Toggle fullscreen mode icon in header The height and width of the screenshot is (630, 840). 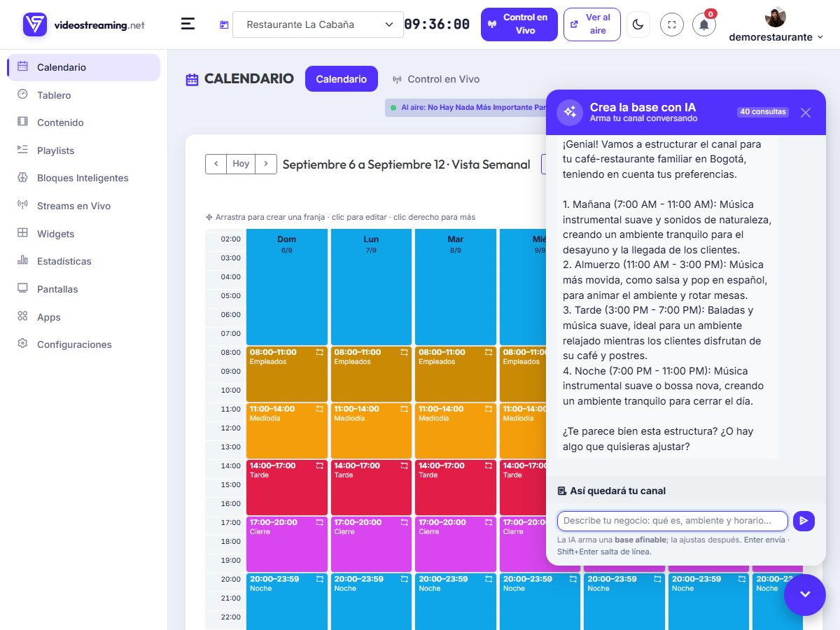(x=672, y=24)
